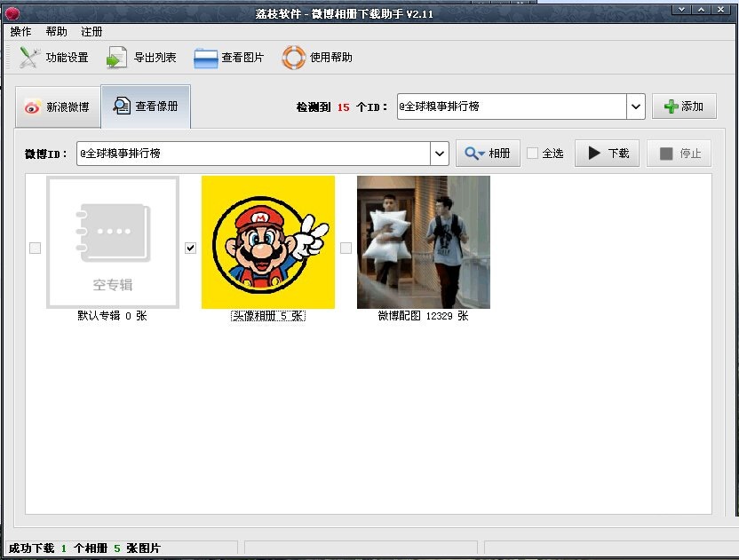
Task: Click the 停止 stop button
Action: [679, 153]
